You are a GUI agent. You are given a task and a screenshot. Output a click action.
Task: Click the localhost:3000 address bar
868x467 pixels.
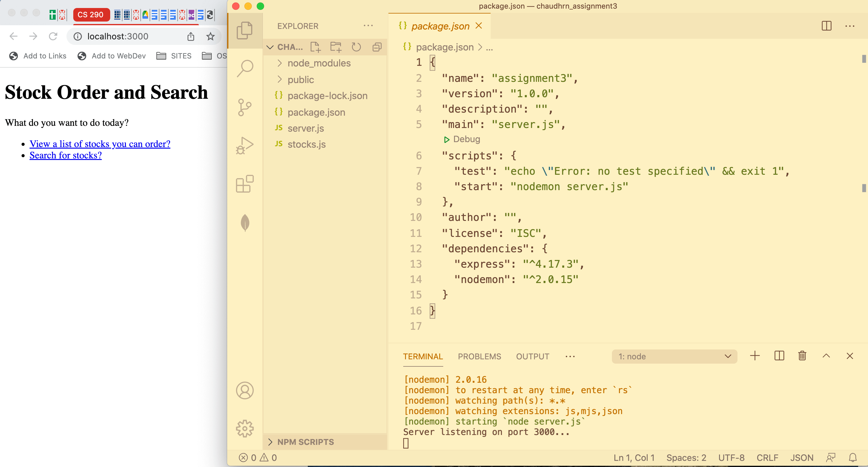coord(118,36)
